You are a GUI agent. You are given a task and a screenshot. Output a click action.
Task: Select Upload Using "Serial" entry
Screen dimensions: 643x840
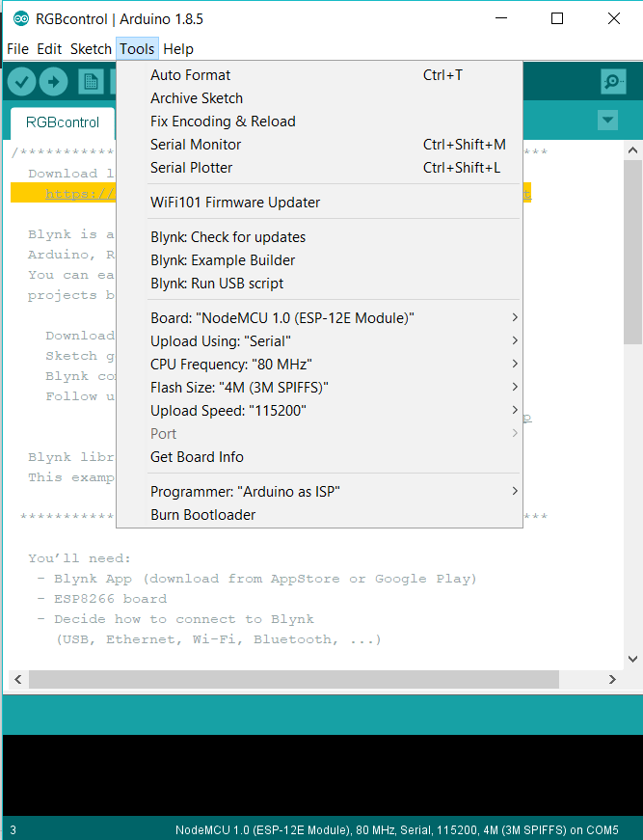319,340
